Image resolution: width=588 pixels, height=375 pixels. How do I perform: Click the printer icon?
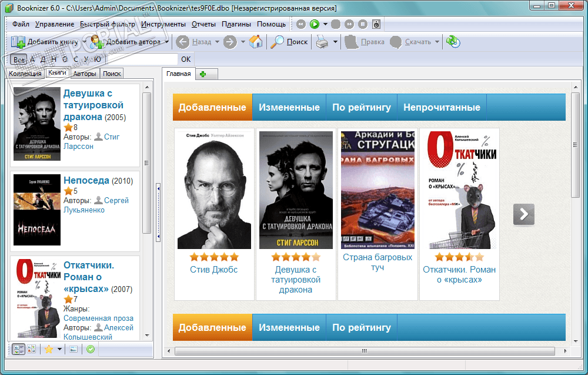pyautogui.click(x=322, y=42)
